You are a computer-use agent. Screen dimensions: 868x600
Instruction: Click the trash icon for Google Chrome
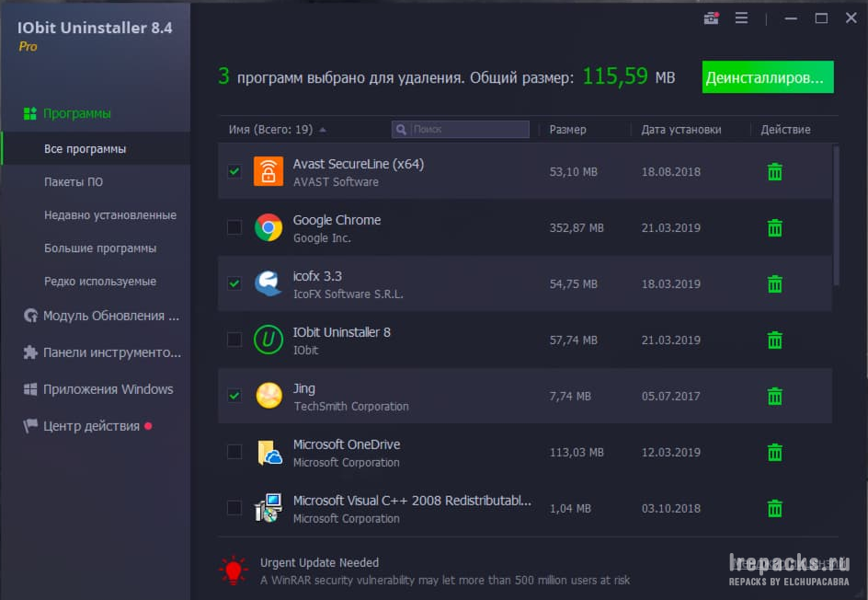click(x=775, y=227)
